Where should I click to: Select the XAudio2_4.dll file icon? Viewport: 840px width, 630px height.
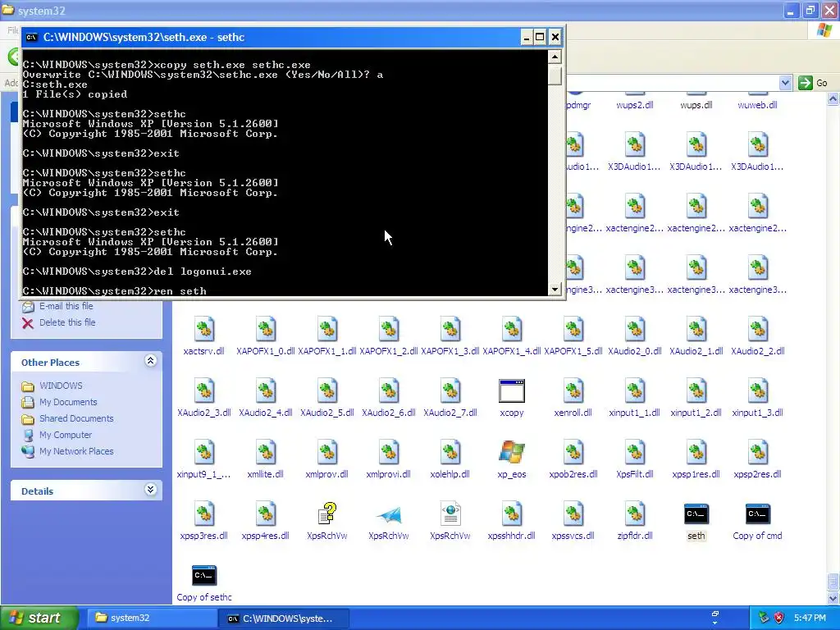tap(266, 391)
